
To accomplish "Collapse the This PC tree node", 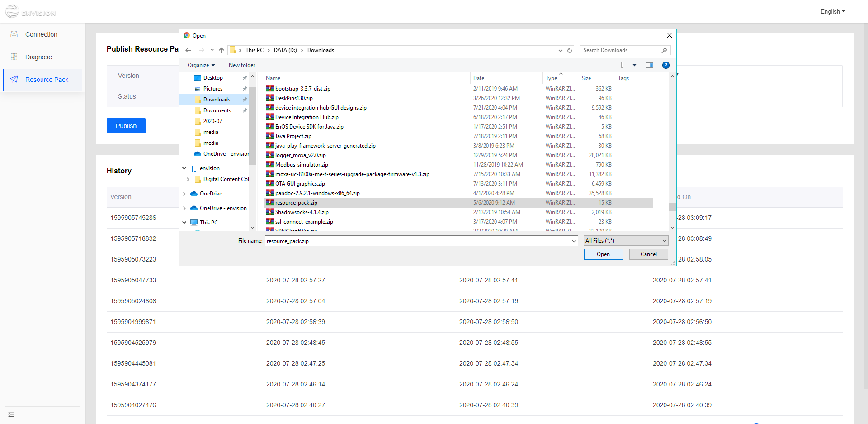I will tap(184, 223).
